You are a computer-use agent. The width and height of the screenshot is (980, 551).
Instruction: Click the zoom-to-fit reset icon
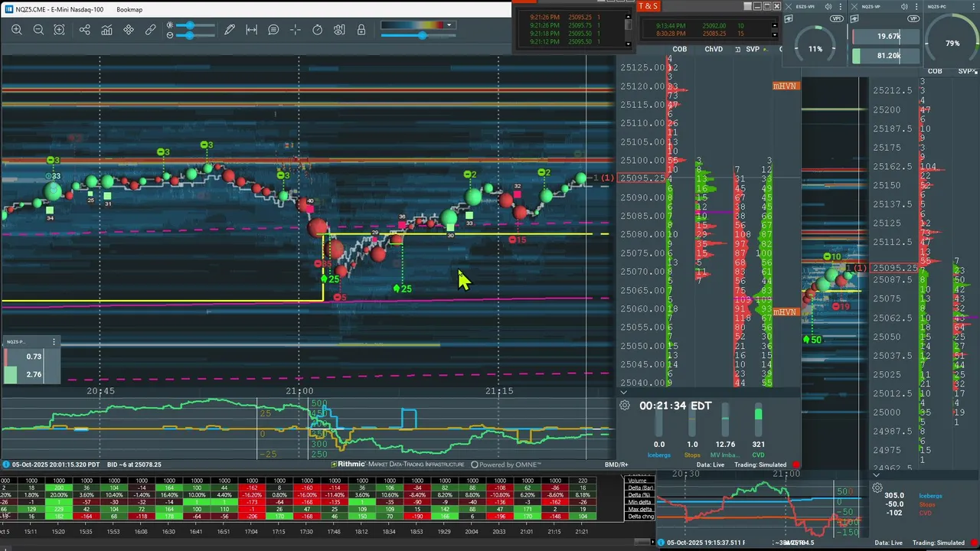[59, 30]
